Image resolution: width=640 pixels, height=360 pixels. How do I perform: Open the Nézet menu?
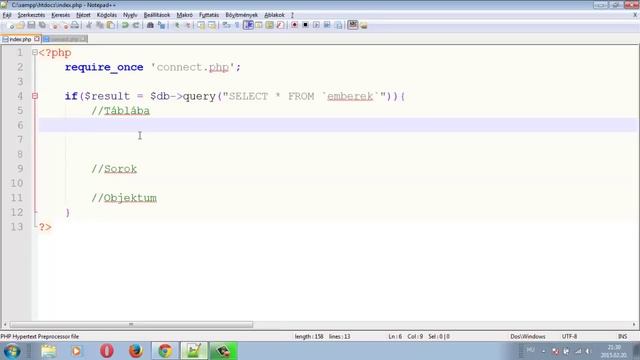click(83, 15)
